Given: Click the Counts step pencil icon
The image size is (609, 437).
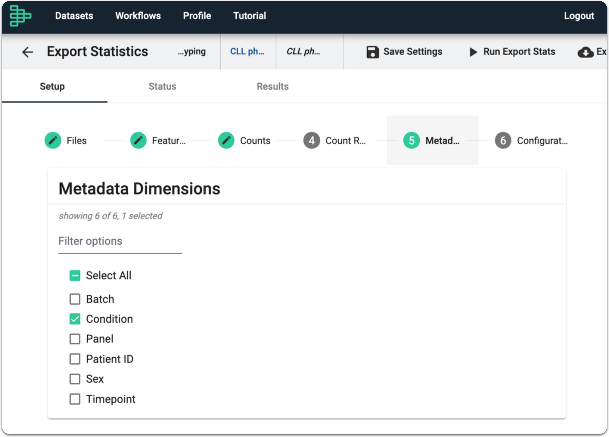Looking at the screenshot, I should 226,140.
